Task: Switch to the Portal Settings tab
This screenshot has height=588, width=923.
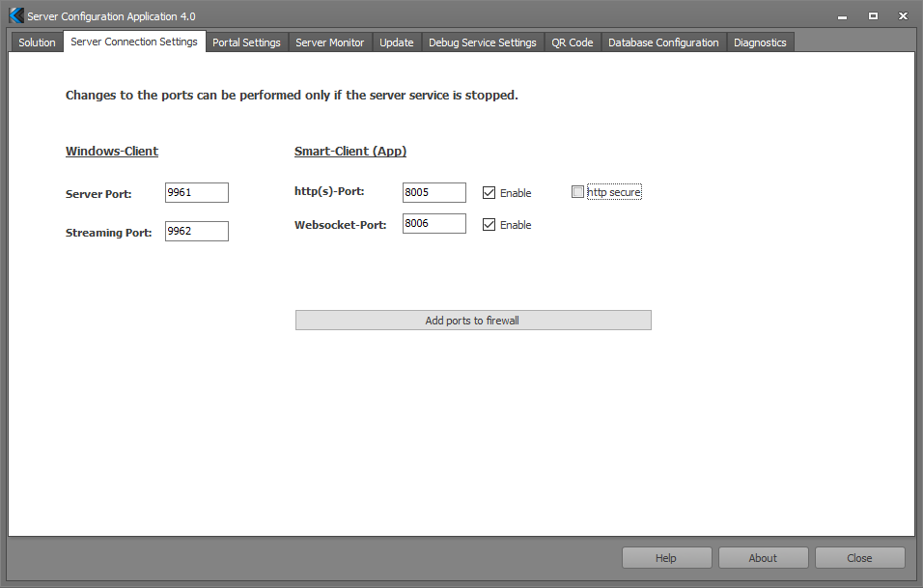Action: 246,42
